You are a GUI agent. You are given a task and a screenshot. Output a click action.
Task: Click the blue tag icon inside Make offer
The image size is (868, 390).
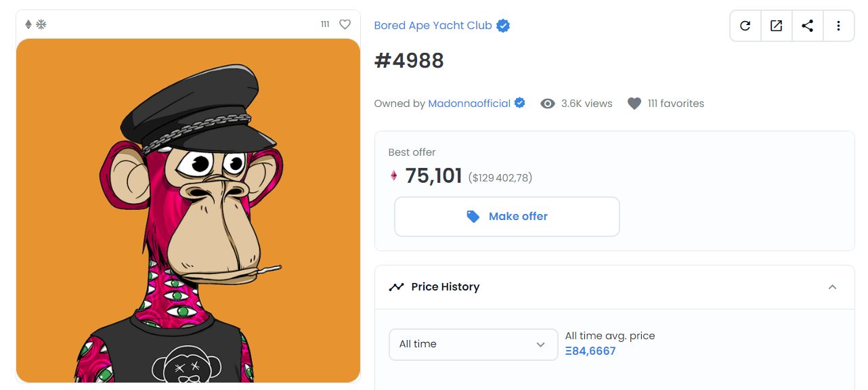tap(473, 216)
